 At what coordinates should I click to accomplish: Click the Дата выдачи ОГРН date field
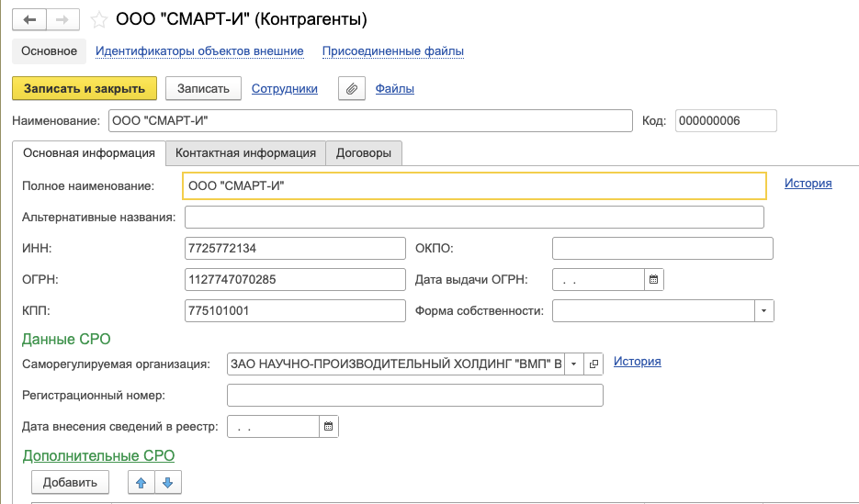598,280
